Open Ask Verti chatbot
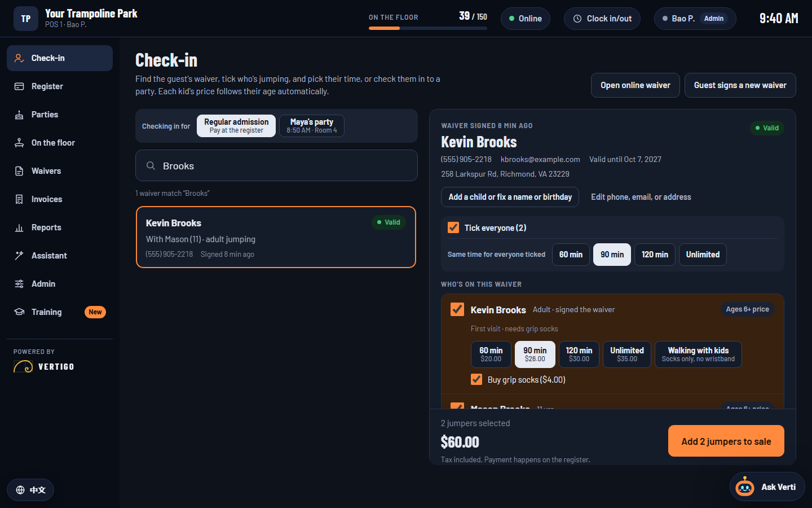812x508 pixels. point(767,487)
